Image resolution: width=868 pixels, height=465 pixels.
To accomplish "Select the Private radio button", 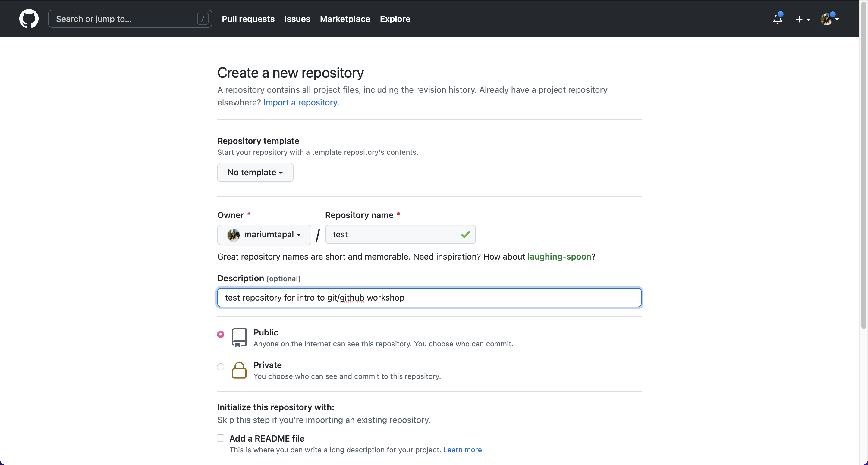I will pyautogui.click(x=221, y=367).
